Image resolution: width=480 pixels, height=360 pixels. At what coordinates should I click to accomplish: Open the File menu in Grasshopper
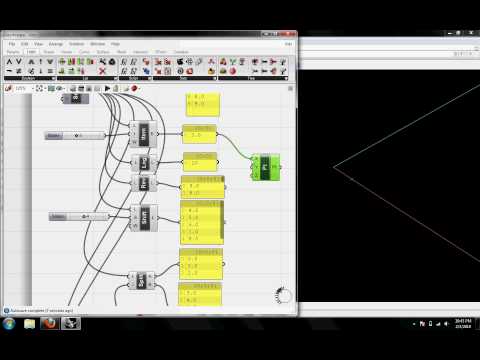tap(12, 44)
